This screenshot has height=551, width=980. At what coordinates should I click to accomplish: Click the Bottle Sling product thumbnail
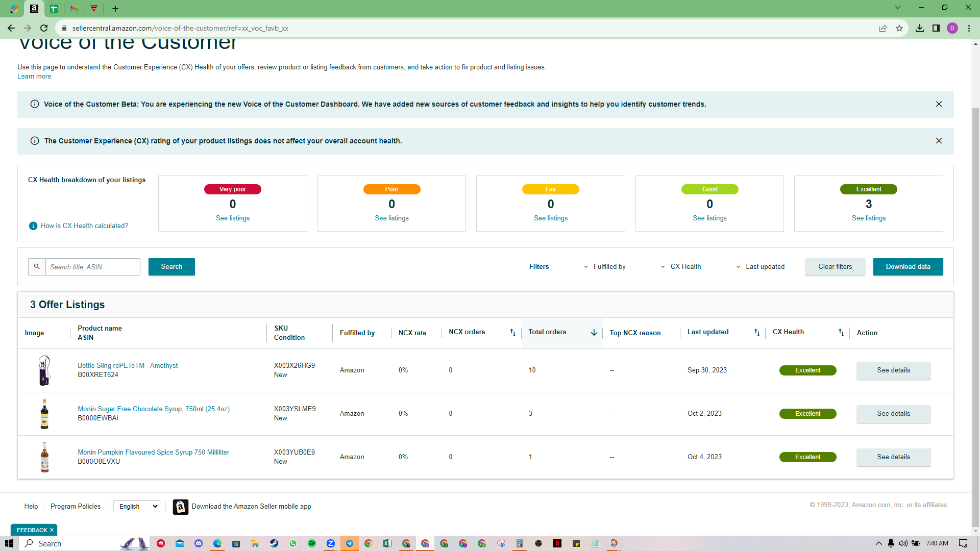pos(45,370)
